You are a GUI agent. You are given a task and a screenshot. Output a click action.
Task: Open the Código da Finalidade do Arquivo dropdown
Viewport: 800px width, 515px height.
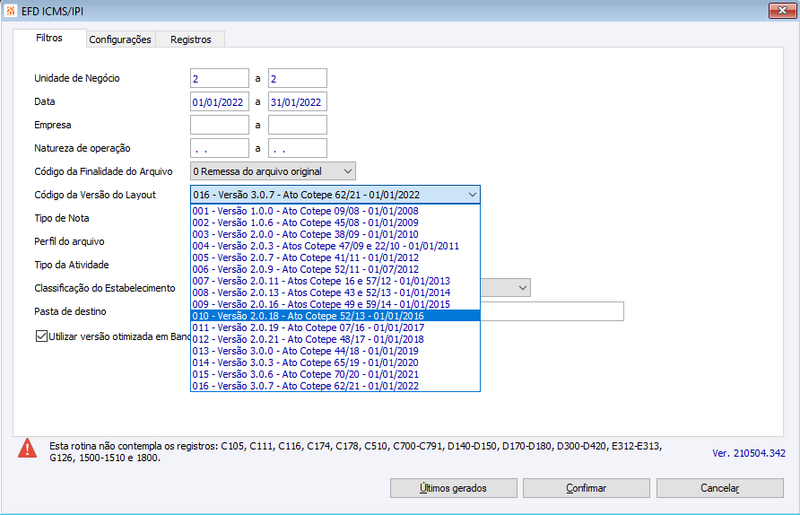click(x=273, y=171)
